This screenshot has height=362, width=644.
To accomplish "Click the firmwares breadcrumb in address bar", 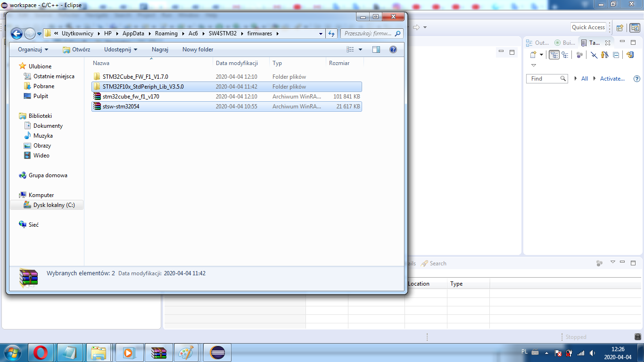I will (x=260, y=33).
